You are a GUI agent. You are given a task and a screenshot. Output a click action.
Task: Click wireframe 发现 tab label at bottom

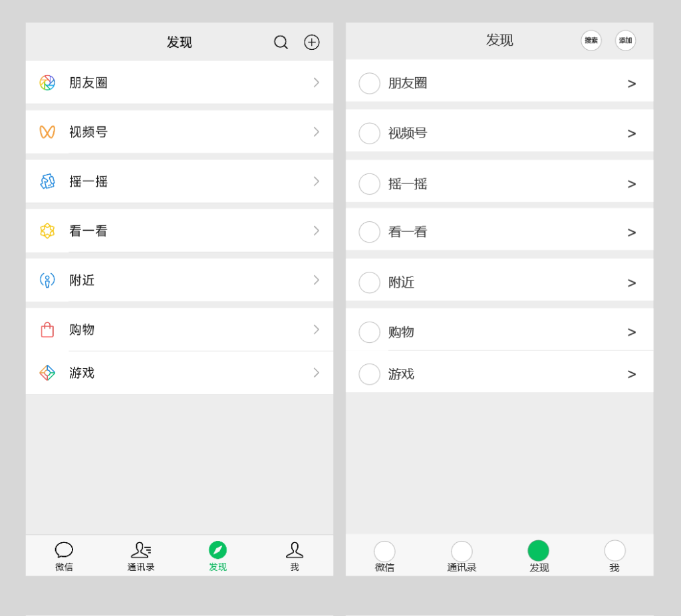click(539, 567)
